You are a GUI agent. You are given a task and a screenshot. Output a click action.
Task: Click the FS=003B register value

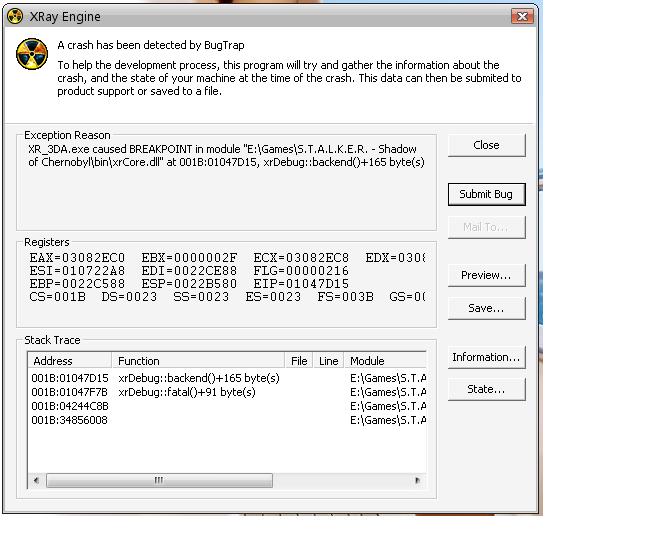345,297
